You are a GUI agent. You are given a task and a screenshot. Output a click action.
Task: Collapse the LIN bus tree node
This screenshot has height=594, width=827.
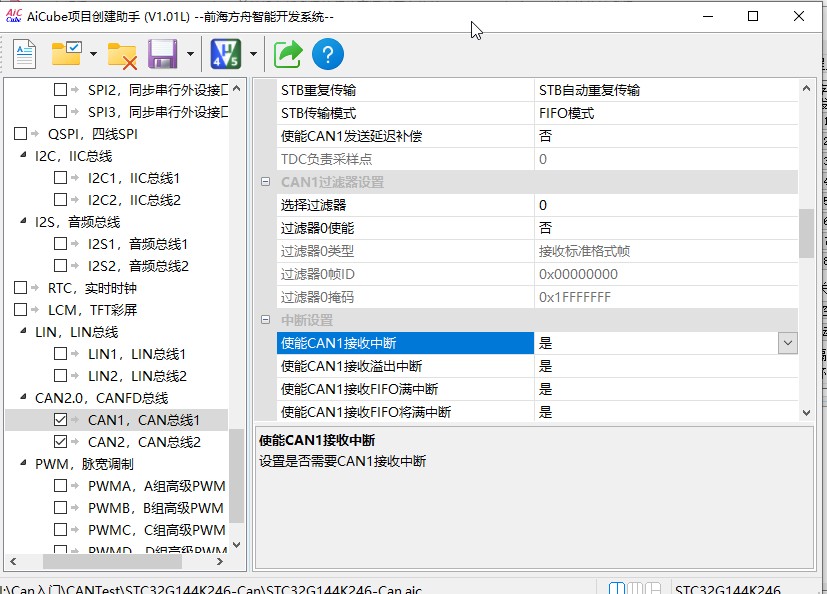tap(23, 331)
